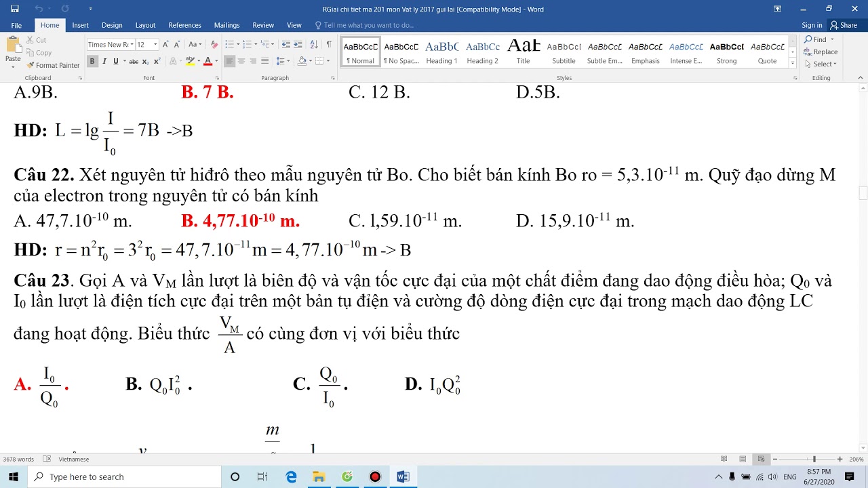Viewport: 868px width, 488px height.
Task: Open the Windows Start menu
Action: [x=14, y=476]
